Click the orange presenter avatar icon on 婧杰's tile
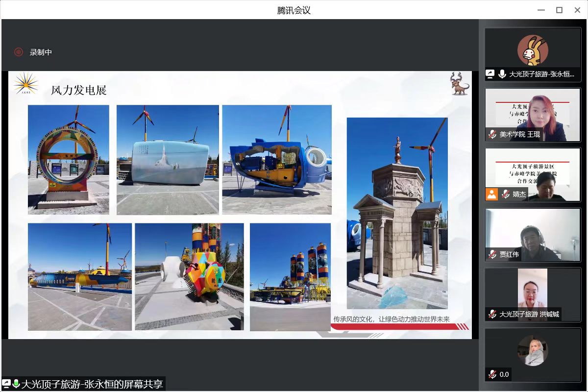Image resolution: width=588 pixels, height=392 pixels. coord(491,194)
